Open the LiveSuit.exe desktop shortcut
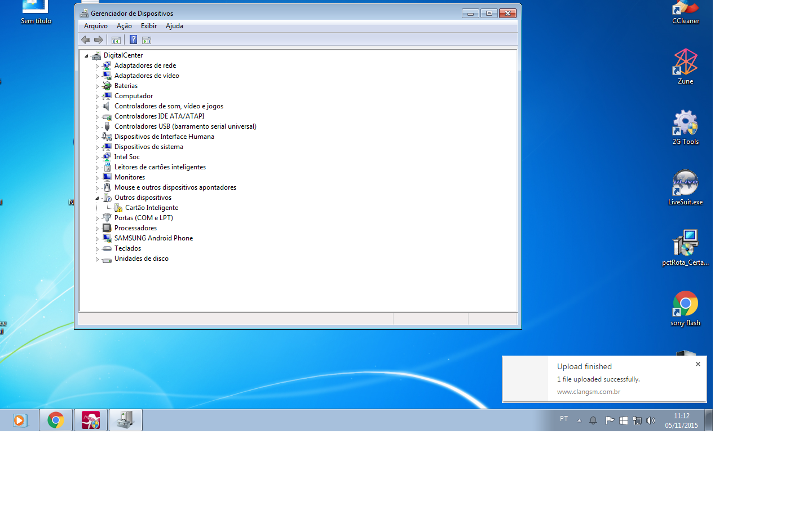 point(685,188)
